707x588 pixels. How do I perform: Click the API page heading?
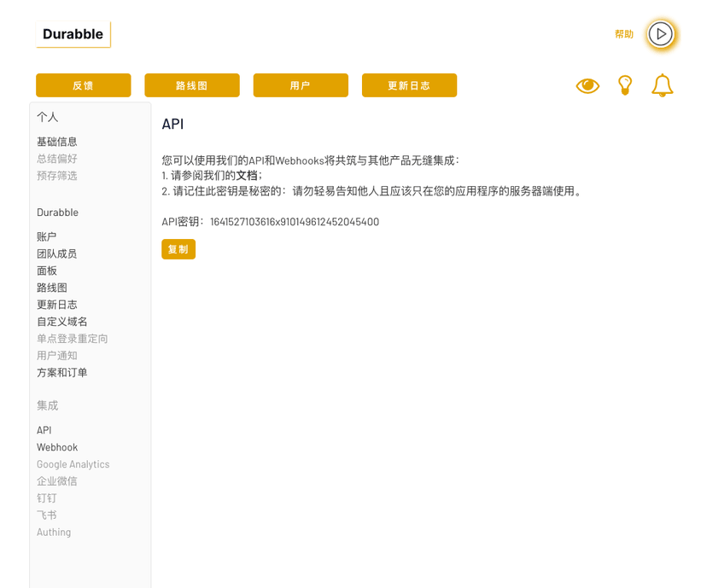point(172,125)
